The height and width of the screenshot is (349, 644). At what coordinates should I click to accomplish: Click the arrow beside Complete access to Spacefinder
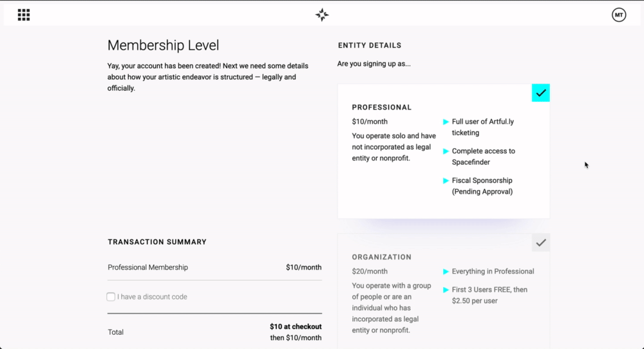[x=446, y=151]
